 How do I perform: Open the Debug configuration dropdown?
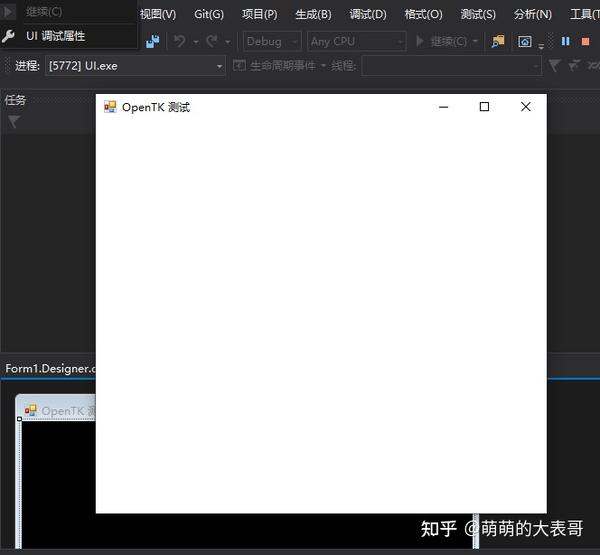pyautogui.click(x=272, y=41)
